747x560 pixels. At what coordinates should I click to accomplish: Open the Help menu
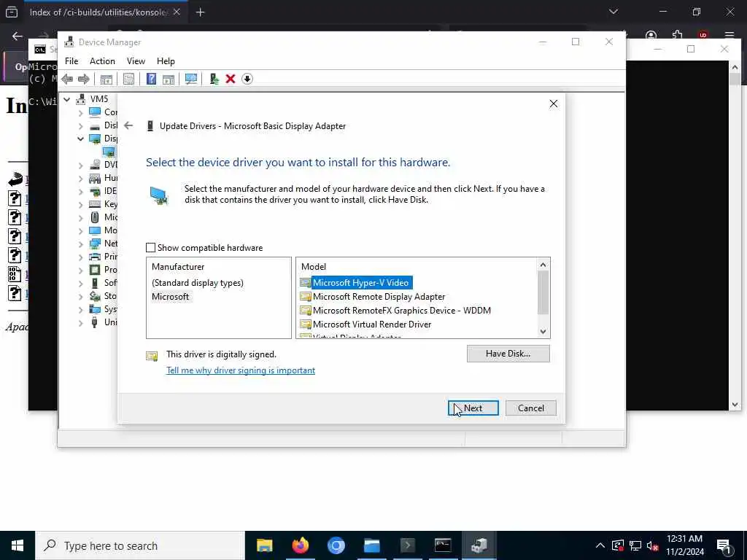tap(166, 61)
